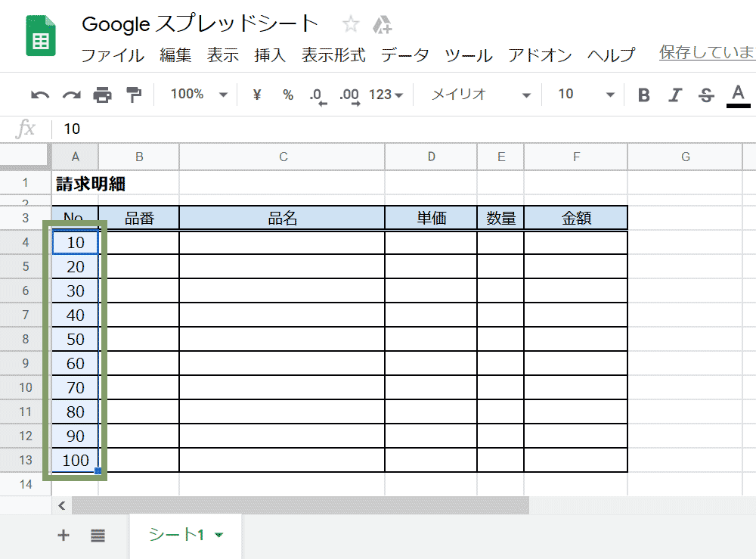Open the 123 number format dropdown
Viewport: 756px width, 559px height.
[386, 94]
